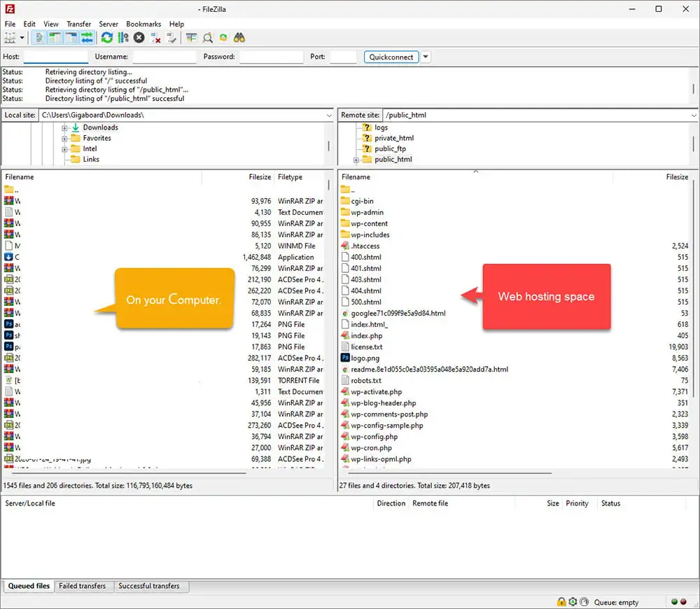Search remote files with binoculars icon
The height and width of the screenshot is (609, 700).
click(239, 38)
